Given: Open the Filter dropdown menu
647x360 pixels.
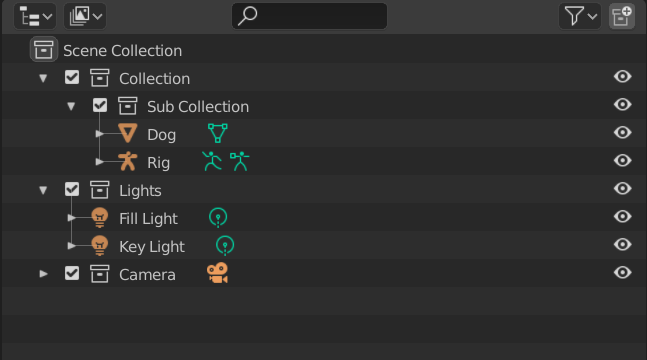Looking at the screenshot, I should point(580,17).
